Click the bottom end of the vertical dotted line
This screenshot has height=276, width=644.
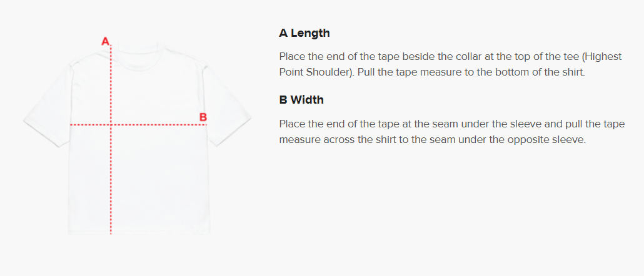click(x=111, y=232)
